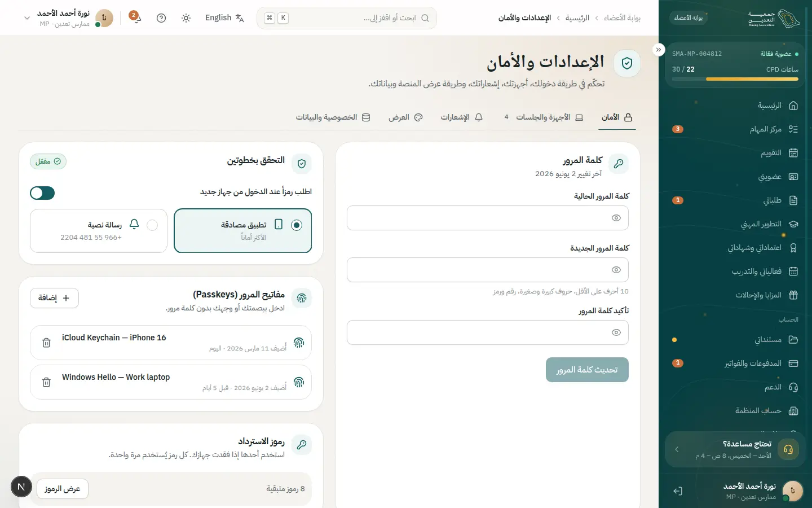Show the current password كلمة المرور الحالية

click(x=616, y=218)
